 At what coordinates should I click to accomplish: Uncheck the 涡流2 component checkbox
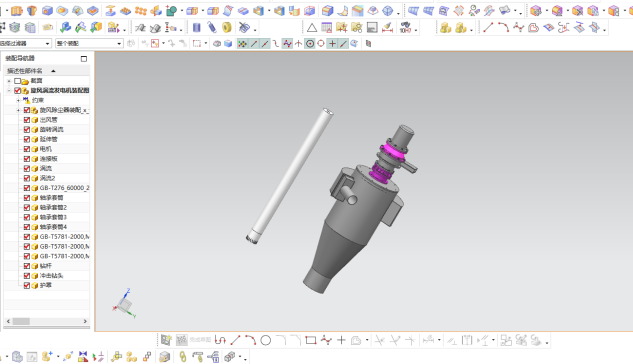pyautogui.click(x=27, y=178)
